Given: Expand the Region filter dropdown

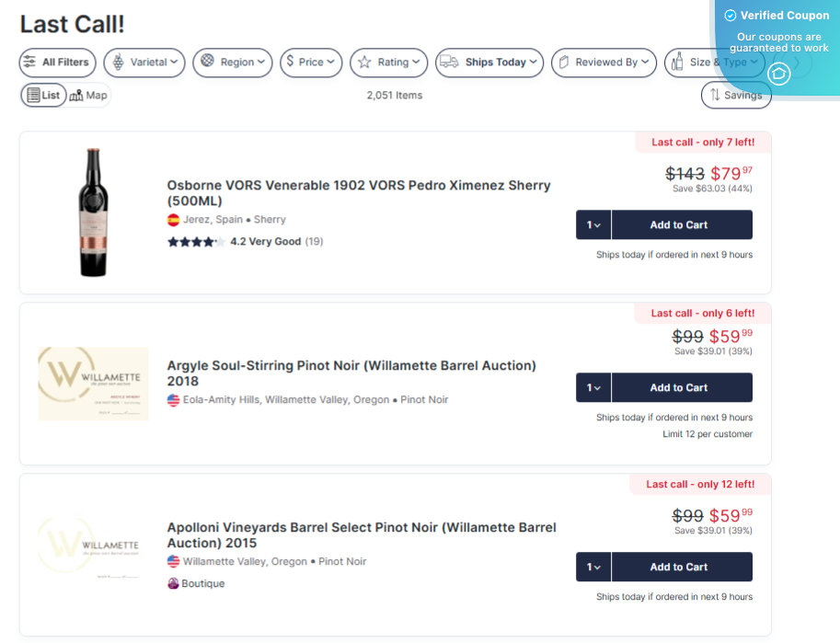Looking at the screenshot, I should (231, 63).
